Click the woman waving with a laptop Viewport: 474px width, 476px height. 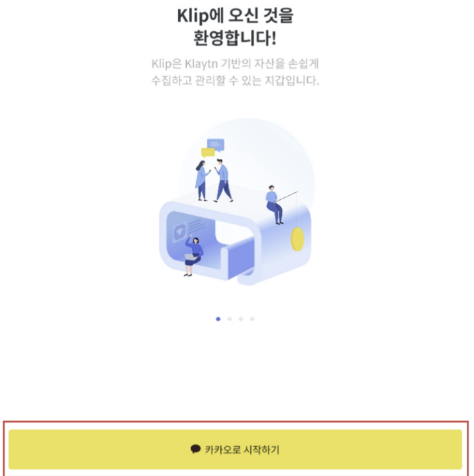(x=194, y=256)
